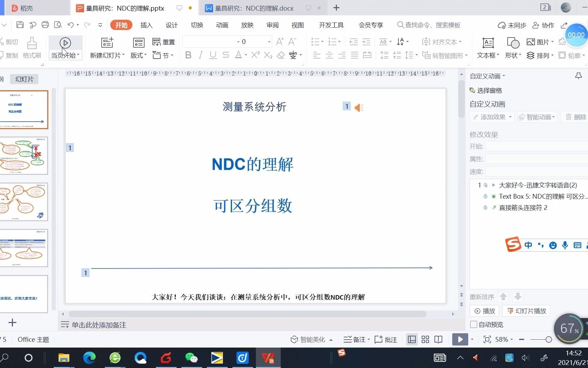Open Slide Sorter view from status bar
Image resolution: width=588 pixels, height=368 pixels.
[425, 339]
